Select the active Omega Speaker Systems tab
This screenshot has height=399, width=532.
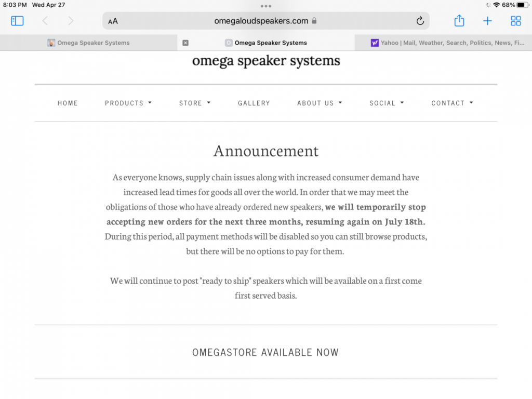266,43
